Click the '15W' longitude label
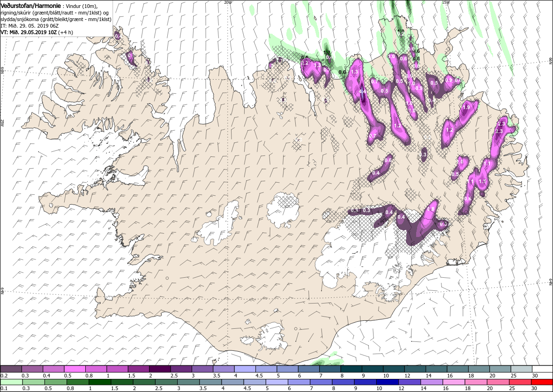This screenshot has height=392, width=553. (x=446, y=2)
